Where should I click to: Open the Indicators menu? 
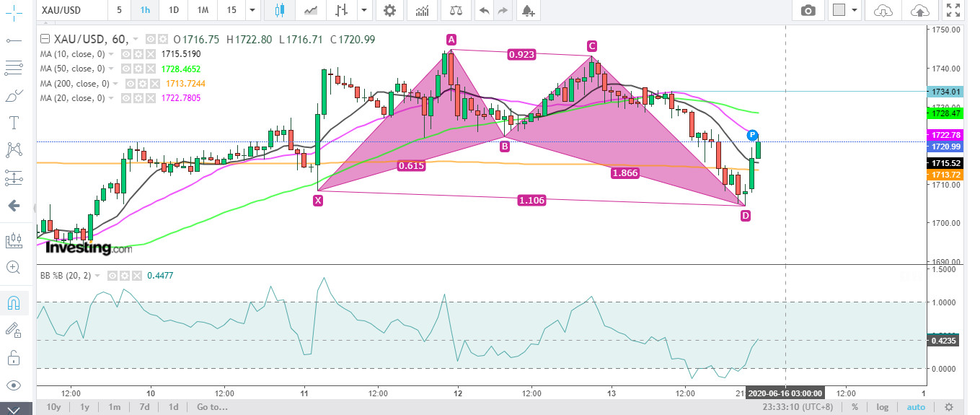tap(423, 10)
